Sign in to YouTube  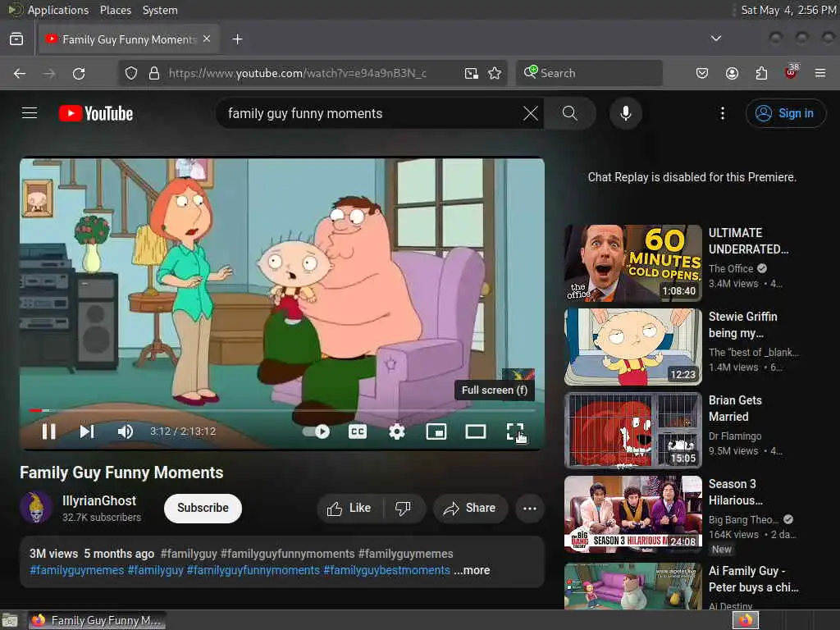tap(785, 113)
